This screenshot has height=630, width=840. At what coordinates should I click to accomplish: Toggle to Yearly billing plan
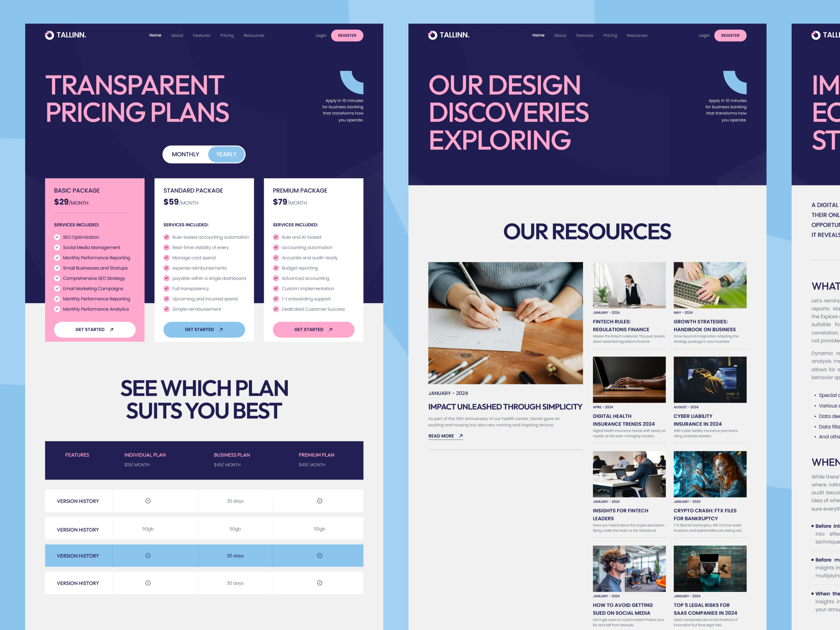pyautogui.click(x=225, y=154)
